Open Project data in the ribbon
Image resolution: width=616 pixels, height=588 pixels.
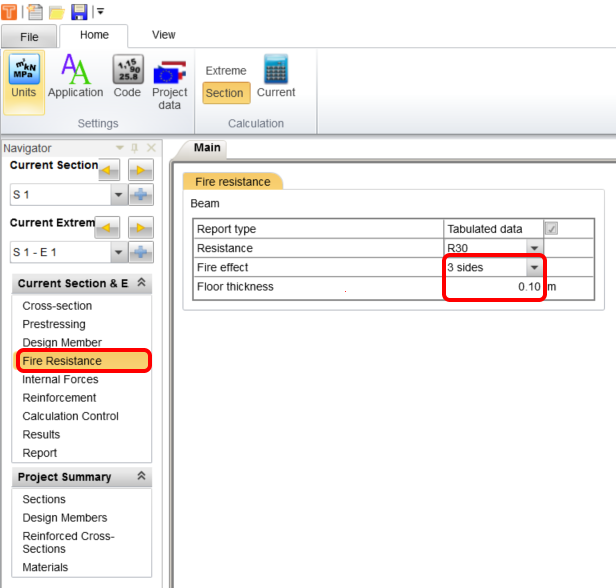[169, 82]
